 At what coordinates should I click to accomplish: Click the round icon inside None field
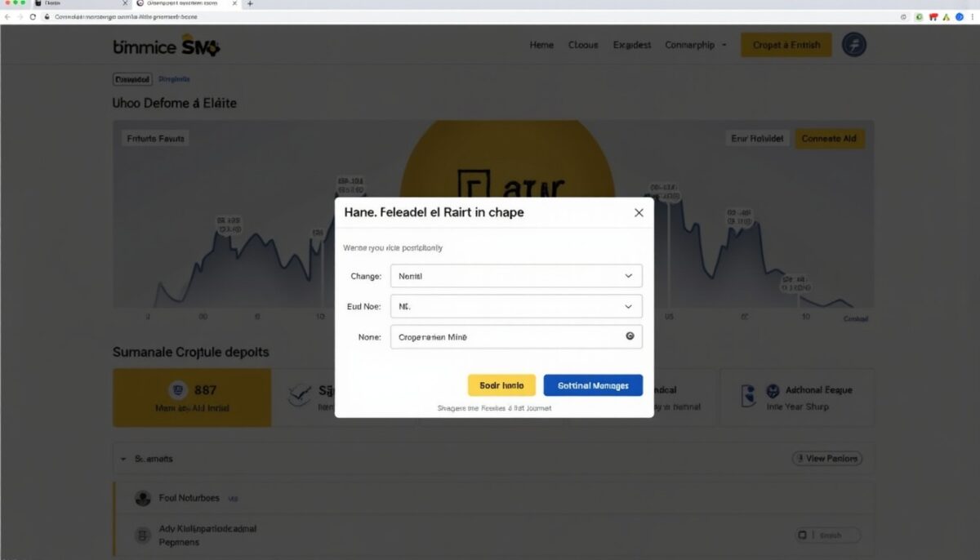click(630, 336)
